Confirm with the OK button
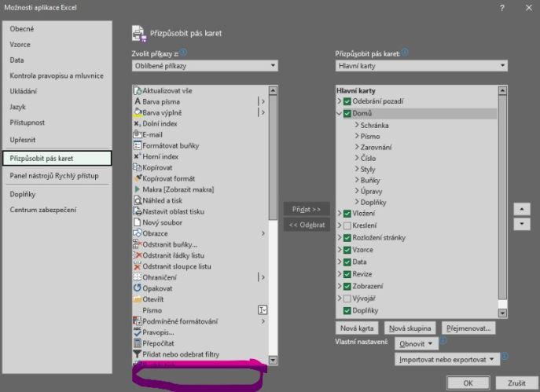The image size is (540, 392). click(468, 383)
